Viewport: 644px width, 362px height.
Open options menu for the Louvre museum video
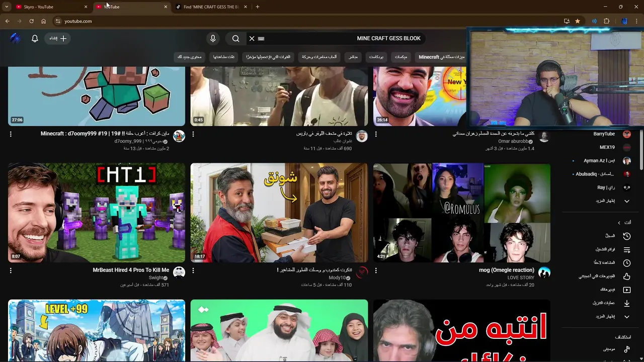193,134
